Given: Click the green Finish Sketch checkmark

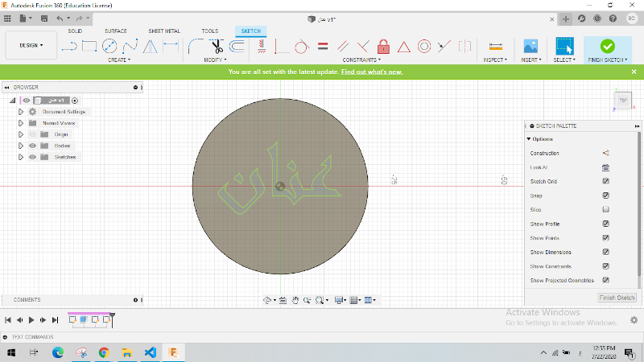Looking at the screenshot, I should tap(608, 47).
